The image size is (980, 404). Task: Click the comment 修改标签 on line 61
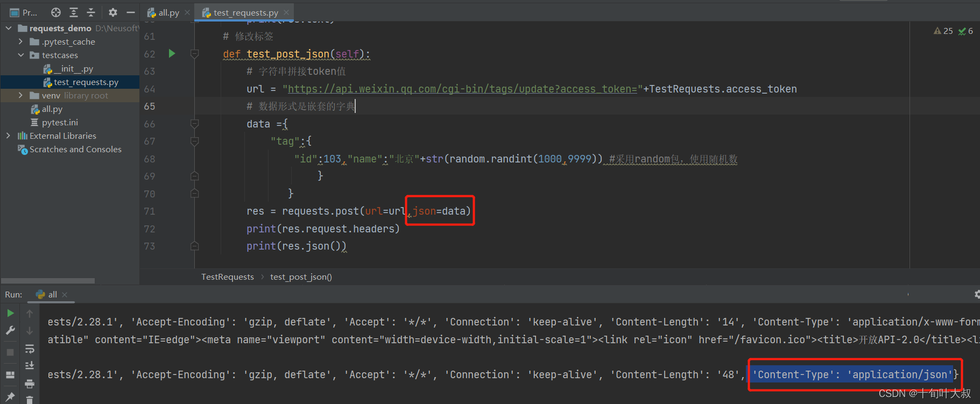[x=248, y=36]
